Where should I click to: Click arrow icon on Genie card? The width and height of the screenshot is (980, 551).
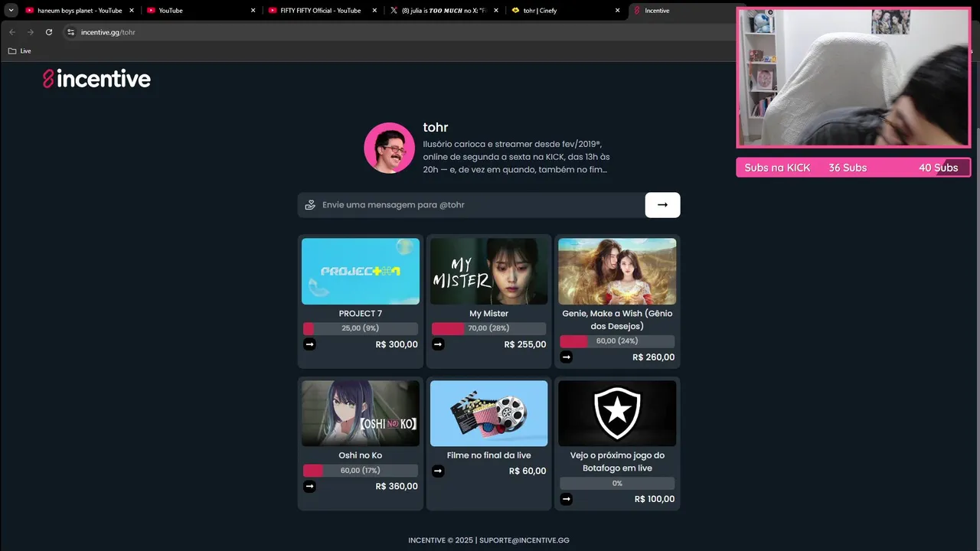point(566,357)
